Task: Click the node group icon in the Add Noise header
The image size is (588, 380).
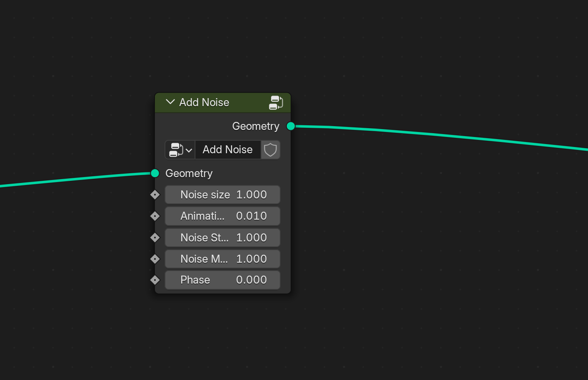Action: [276, 103]
